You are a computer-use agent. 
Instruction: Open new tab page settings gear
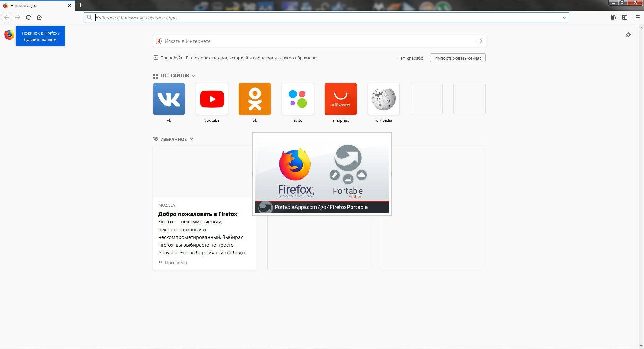pos(628,35)
